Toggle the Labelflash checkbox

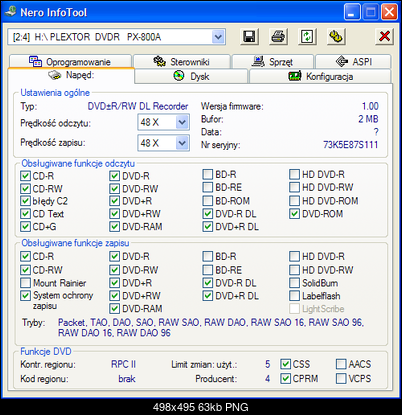[x=294, y=296]
